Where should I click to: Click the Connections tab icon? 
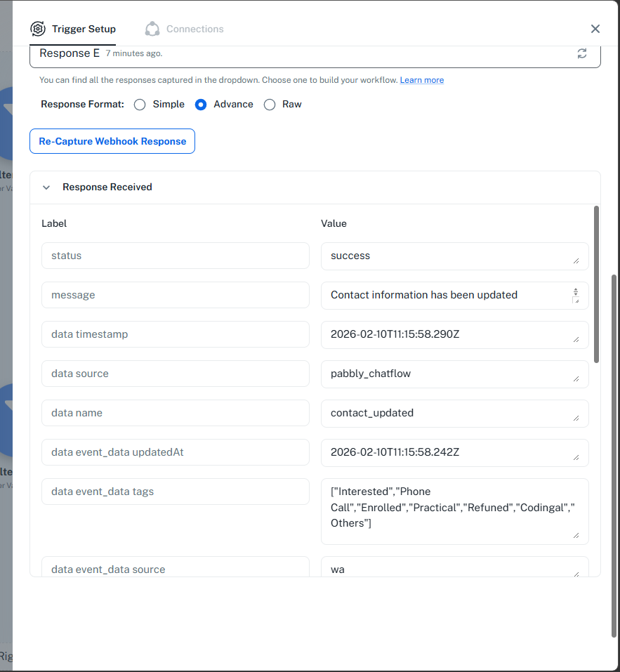(152, 29)
